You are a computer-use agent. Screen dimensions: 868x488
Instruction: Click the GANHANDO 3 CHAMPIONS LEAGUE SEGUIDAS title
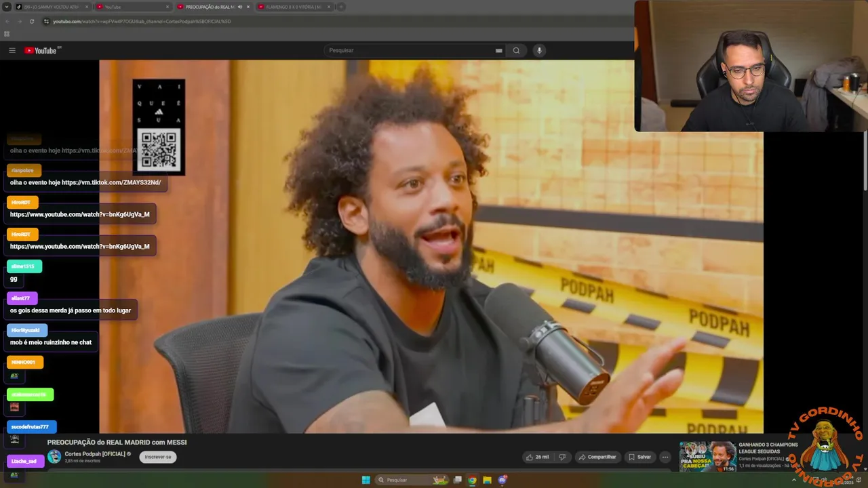[x=768, y=448]
